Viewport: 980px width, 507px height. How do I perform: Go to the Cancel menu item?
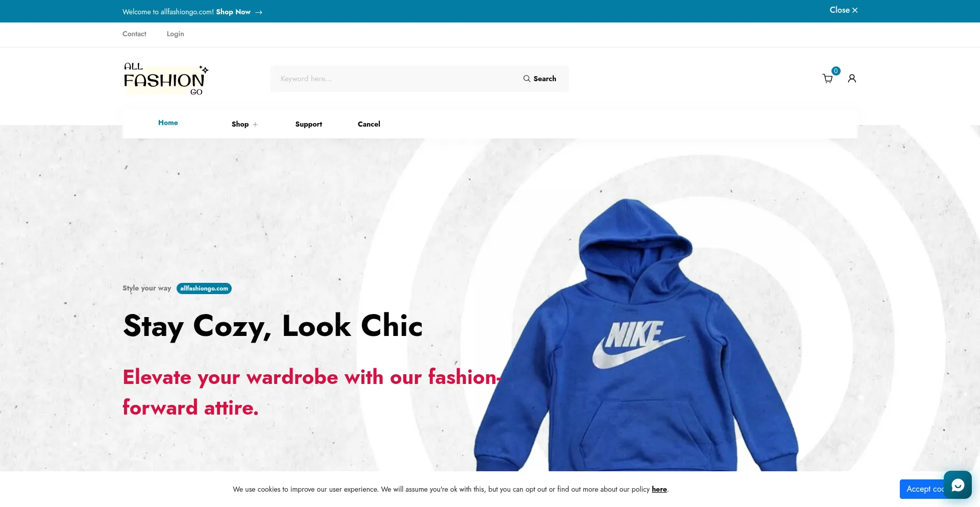coord(369,124)
